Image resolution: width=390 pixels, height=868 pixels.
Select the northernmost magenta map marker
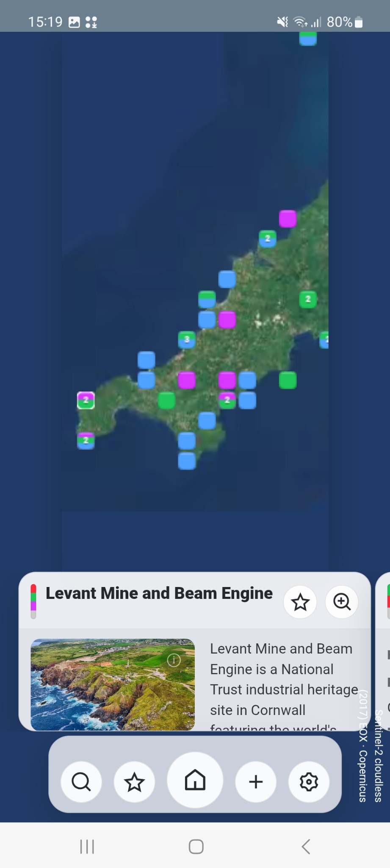pyautogui.click(x=288, y=219)
